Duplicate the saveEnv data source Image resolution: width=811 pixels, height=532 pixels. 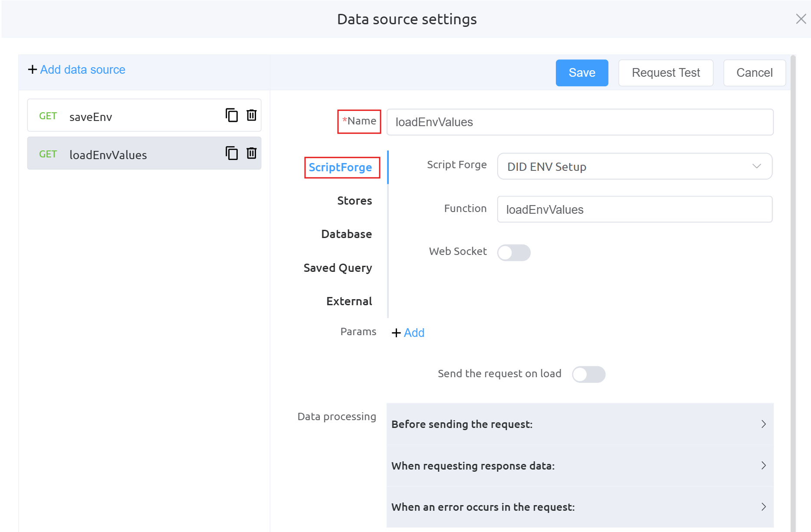(232, 115)
